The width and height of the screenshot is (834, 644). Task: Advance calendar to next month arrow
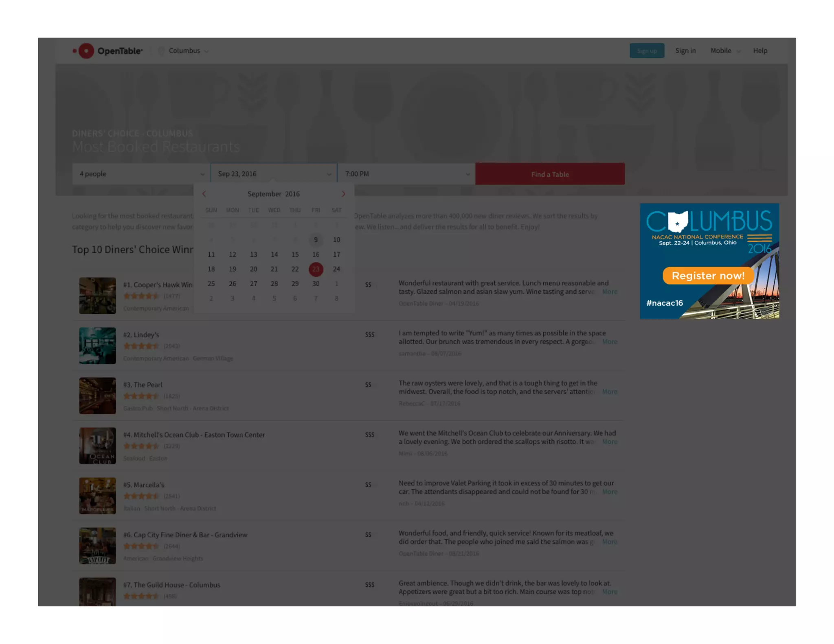click(x=343, y=194)
